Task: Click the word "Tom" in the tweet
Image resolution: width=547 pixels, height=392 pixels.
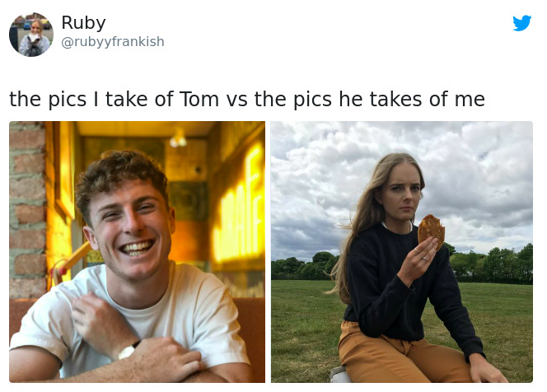Action: (199, 99)
